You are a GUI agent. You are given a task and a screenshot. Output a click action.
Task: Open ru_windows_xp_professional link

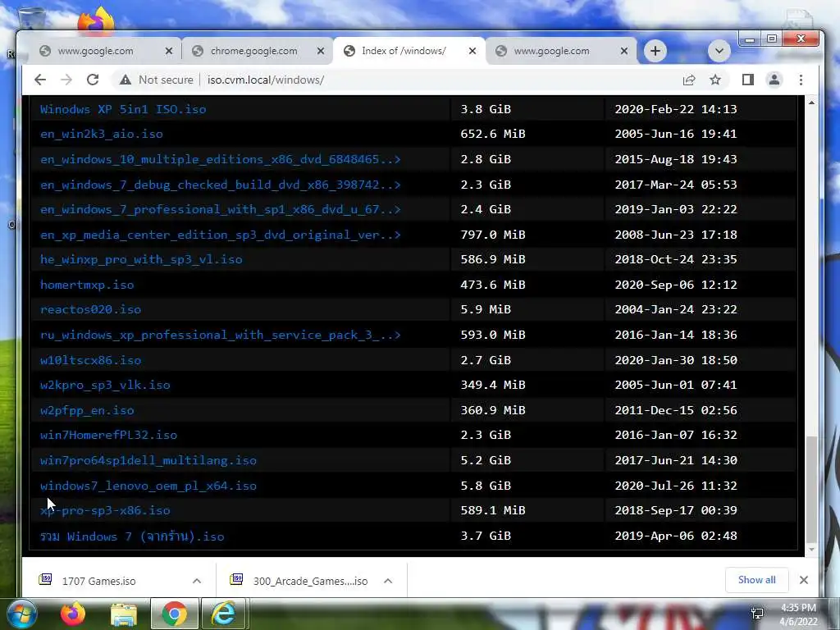220,335
